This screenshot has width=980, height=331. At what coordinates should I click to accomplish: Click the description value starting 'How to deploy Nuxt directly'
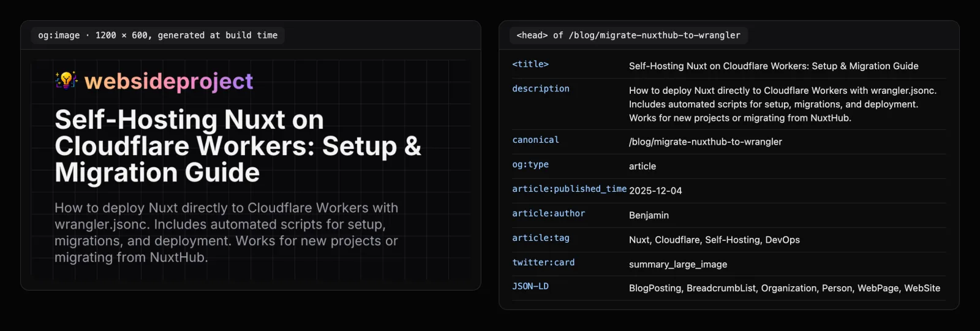click(783, 104)
